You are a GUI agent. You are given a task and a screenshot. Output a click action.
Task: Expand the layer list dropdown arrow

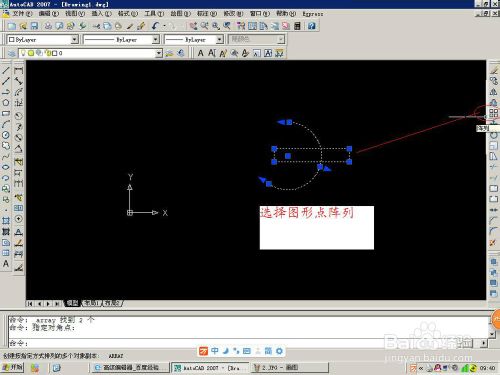click(x=159, y=53)
